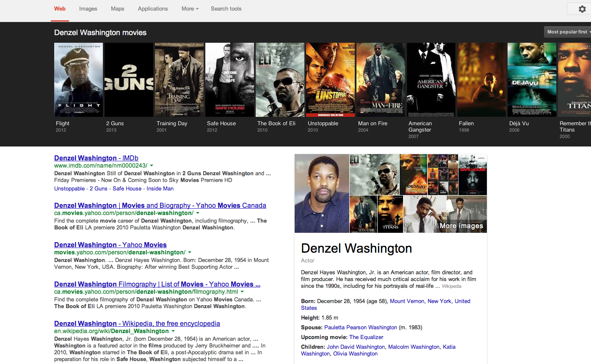Open the Wikipedia free encyclopedia result
The width and height of the screenshot is (591, 364).
137,323
